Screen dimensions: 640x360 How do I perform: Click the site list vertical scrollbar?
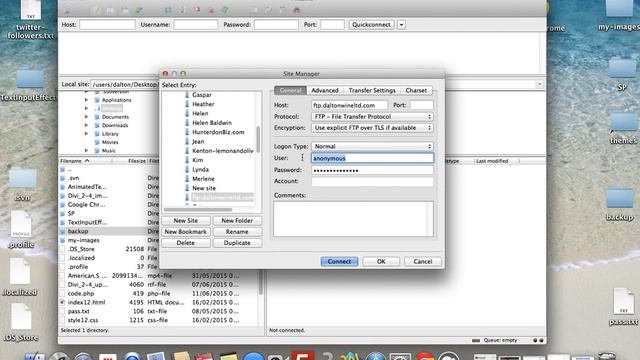[258, 139]
